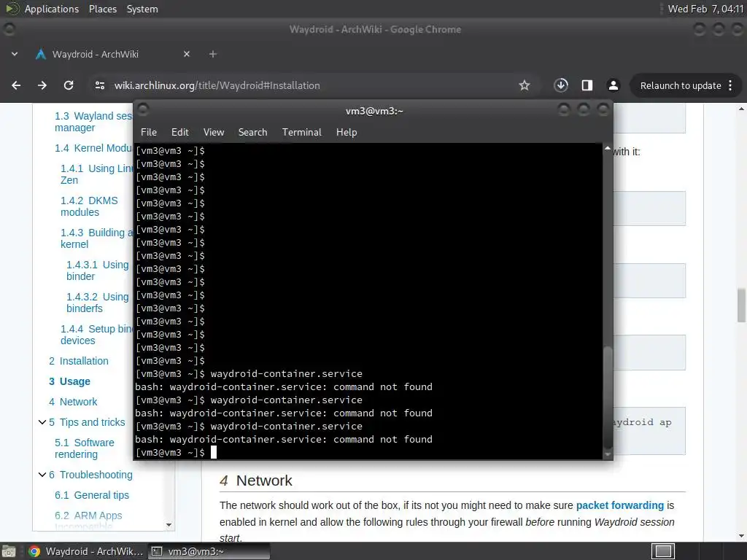Image resolution: width=747 pixels, height=560 pixels.
Task: Open the terminal Terminal menu
Action: pyautogui.click(x=301, y=132)
